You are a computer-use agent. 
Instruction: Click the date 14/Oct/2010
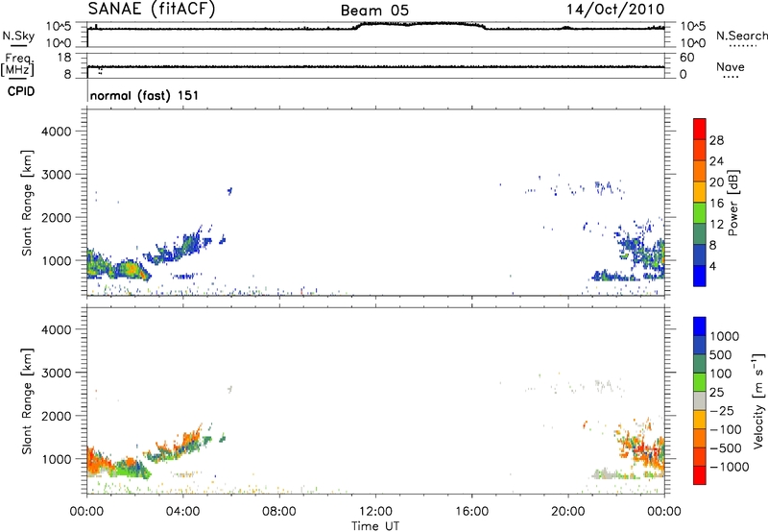(615, 10)
